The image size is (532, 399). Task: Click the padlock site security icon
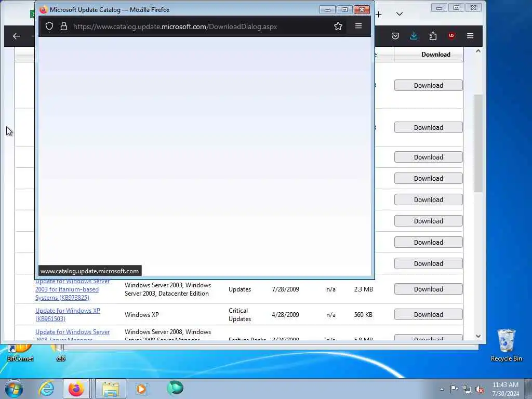click(x=64, y=26)
